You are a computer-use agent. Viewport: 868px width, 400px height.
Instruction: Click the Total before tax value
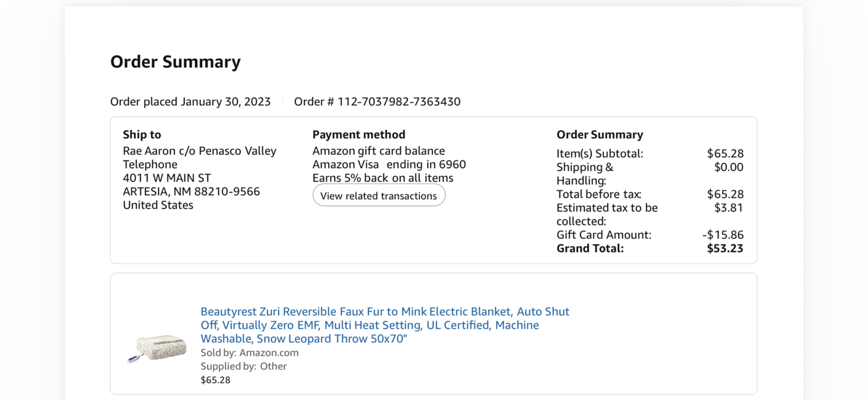pos(725,194)
